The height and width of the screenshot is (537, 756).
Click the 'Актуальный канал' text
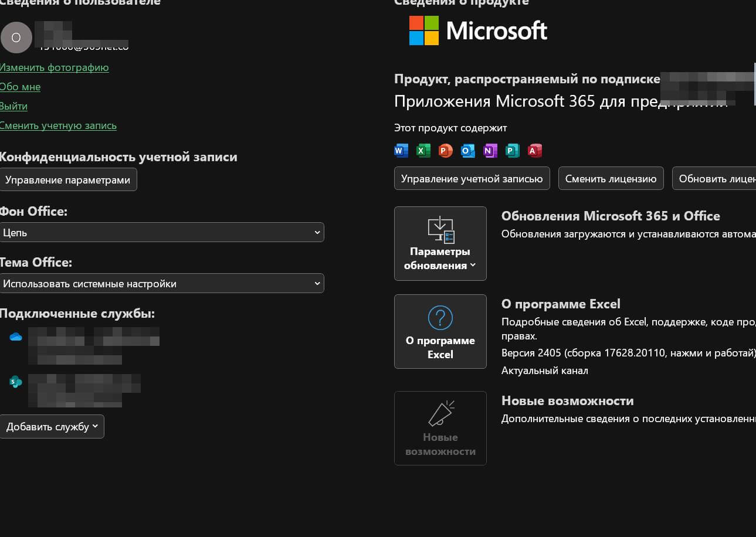click(545, 371)
